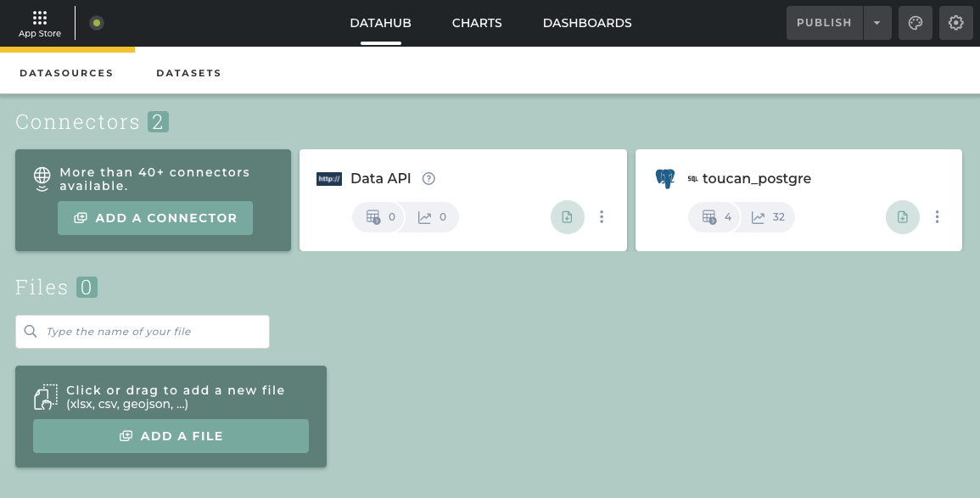
Task: Add dataset from Data API connector
Action: [x=567, y=217]
